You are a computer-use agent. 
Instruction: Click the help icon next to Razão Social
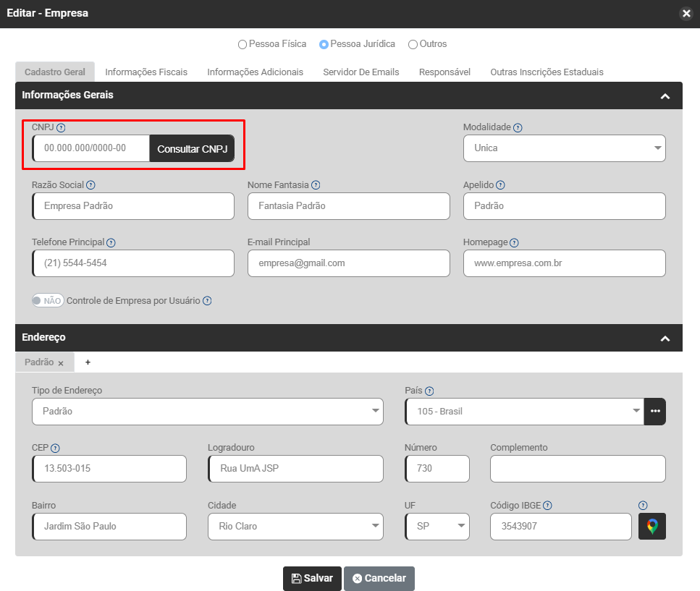[x=90, y=185]
